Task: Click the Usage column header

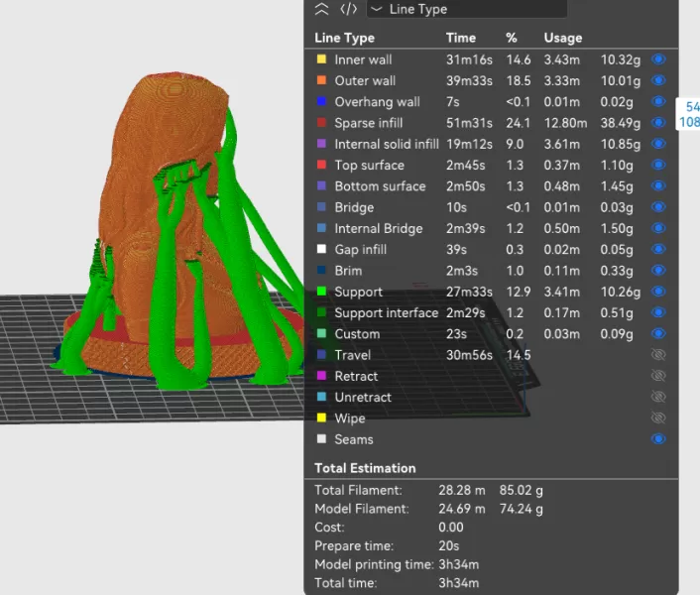Action: (x=562, y=38)
